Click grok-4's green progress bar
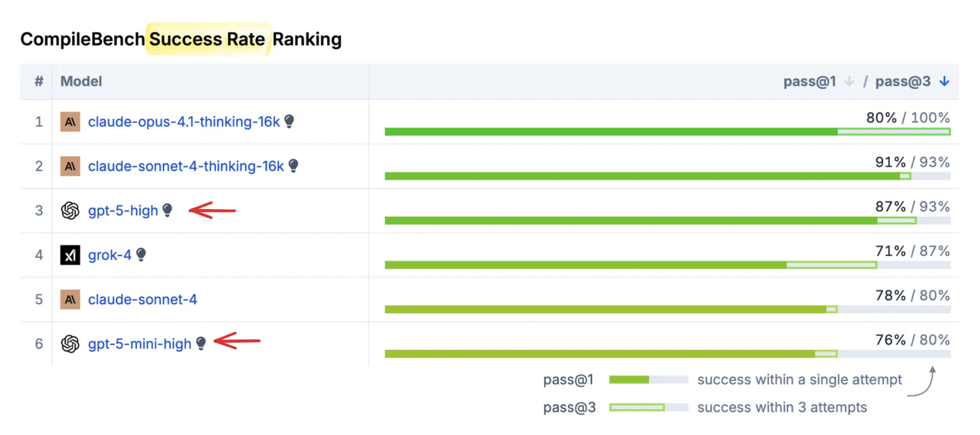 click(584, 265)
